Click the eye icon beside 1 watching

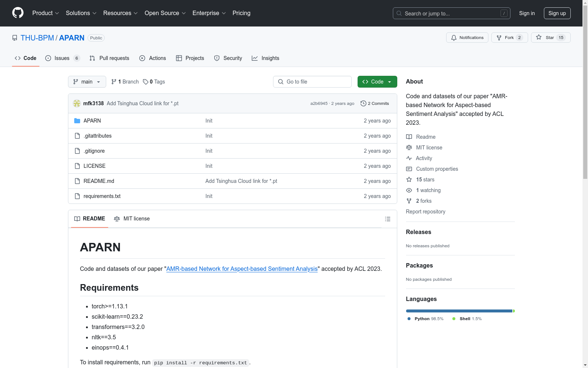409,190
